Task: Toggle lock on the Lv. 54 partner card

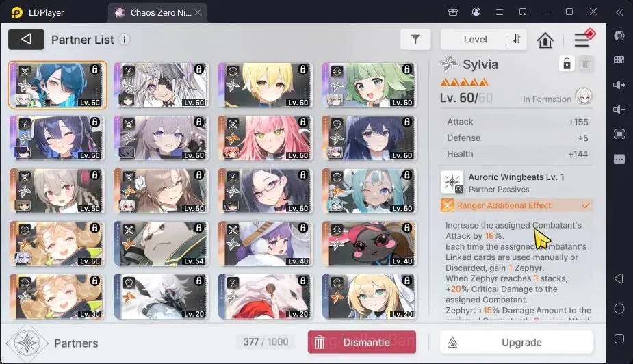Action: 198,228
